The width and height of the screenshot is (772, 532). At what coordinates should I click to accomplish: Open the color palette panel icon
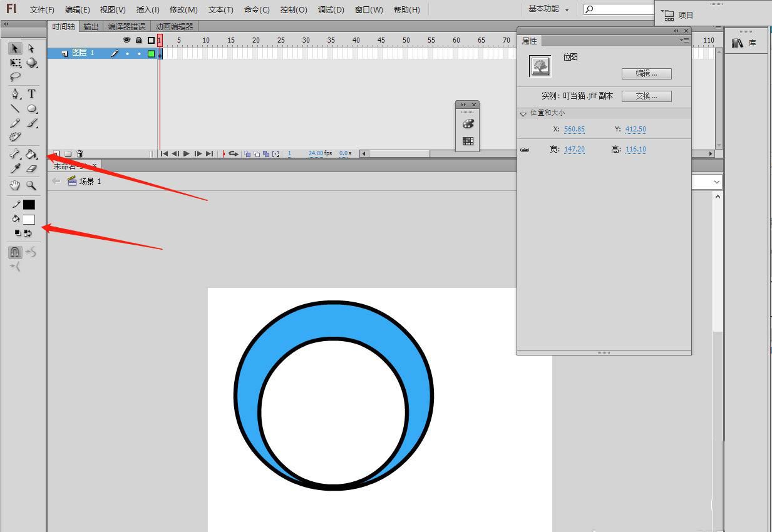click(x=468, y=124)
